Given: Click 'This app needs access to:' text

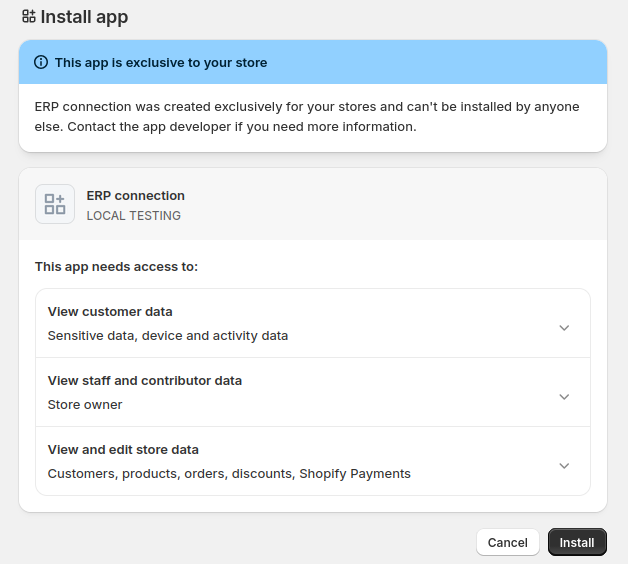Looking at the screenshot, I should coord(117,267).
